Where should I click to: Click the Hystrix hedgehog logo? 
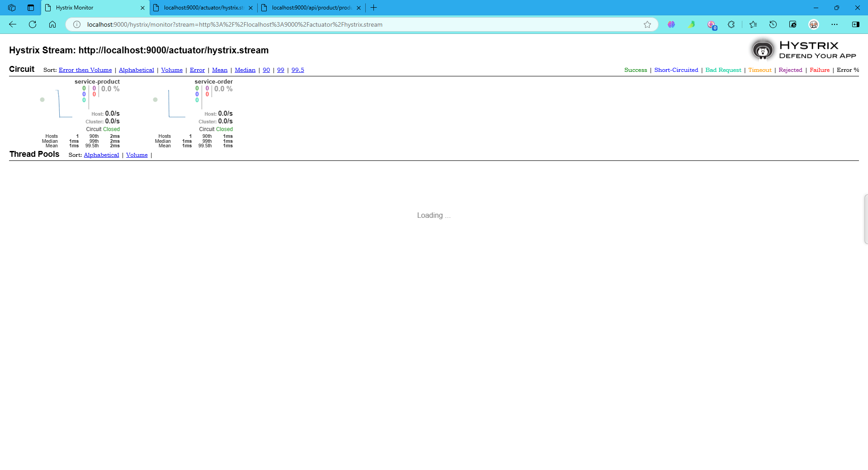click(x=763, y=50)
